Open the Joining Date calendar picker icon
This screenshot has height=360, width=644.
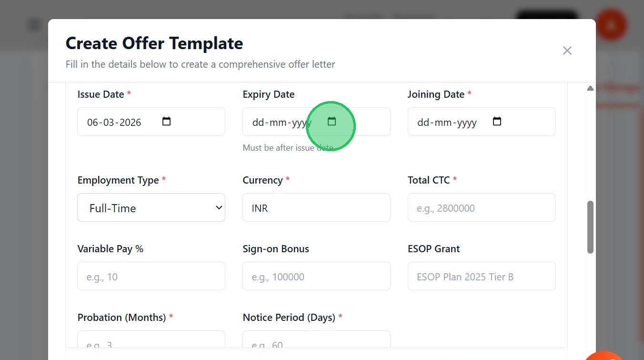[x=497, y=122]
